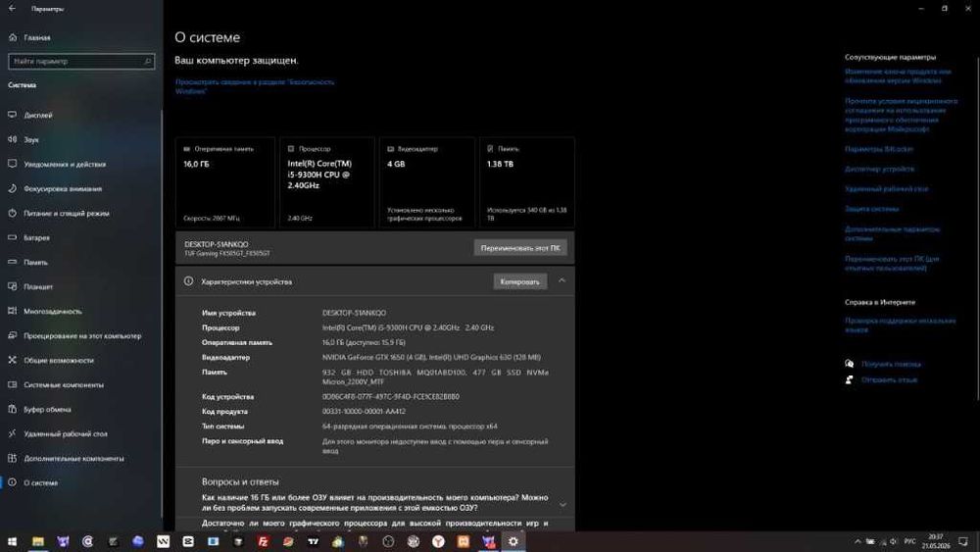The width and height of the screenshot is (980, 552).
Task: Collapse Характеристики устройства section
Action: tap(562, 281)
